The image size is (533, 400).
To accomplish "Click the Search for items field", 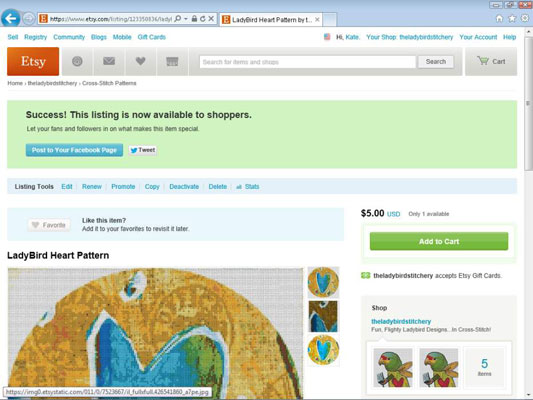I will pyautogui.click(x=308, y=62).
